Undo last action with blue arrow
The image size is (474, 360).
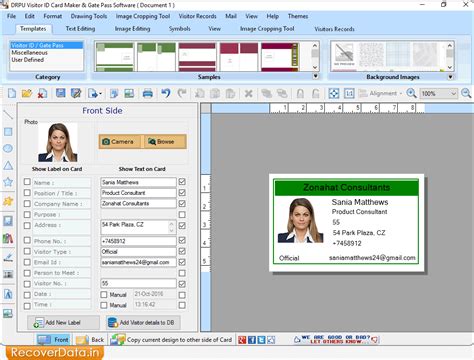(166, 93)
